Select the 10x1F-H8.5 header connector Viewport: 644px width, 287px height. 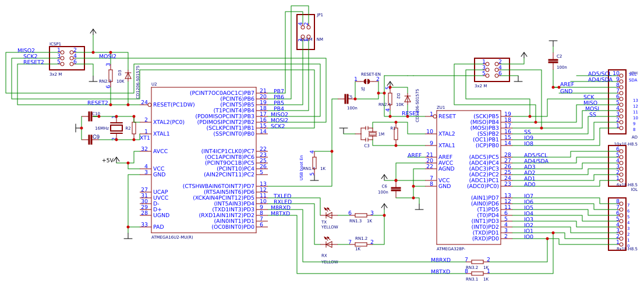[617, 101]
